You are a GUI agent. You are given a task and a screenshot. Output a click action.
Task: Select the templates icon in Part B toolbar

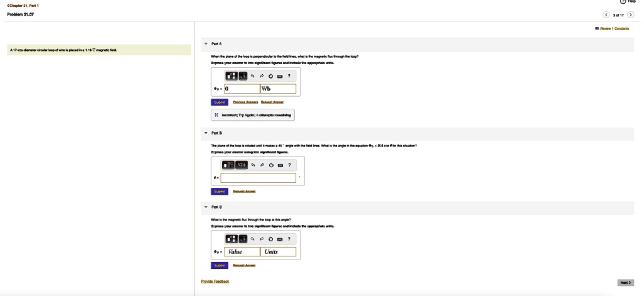[228, 165]
